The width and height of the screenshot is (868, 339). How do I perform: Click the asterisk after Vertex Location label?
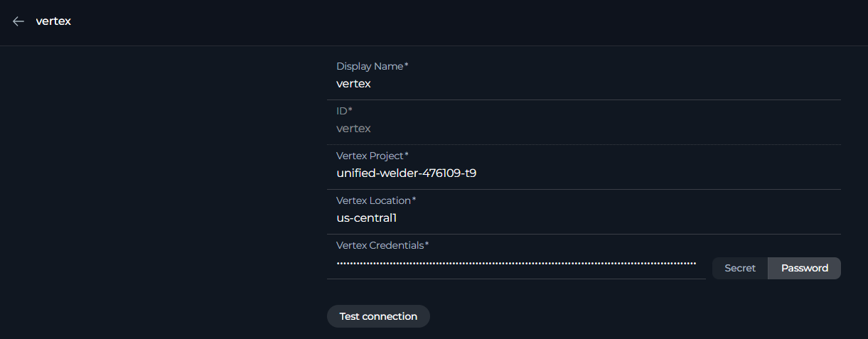click(414, 200)
